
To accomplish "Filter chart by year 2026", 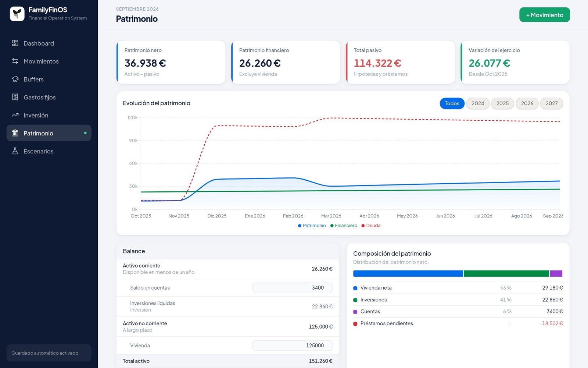I will [527, 103].
